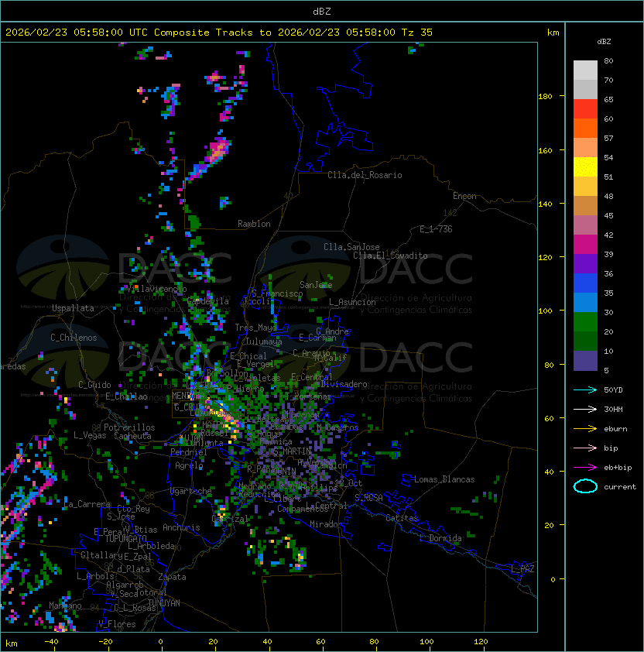644x652 pixels.
Task: Click the 'L_Dormida' map label
Action: (x=440, y=538)
